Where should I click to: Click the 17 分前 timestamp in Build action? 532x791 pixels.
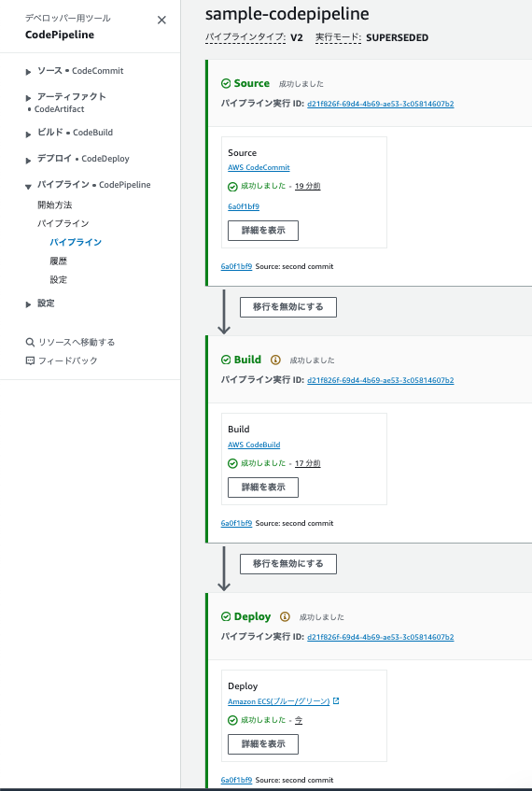click(x=308, y=463)
